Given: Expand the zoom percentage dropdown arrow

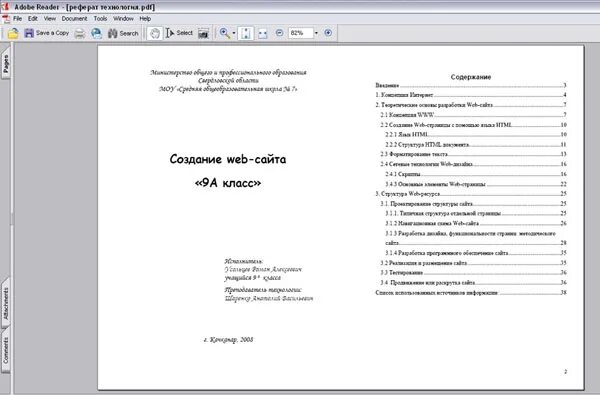Looking at the screenshot, I should click(x=316, y=33).
